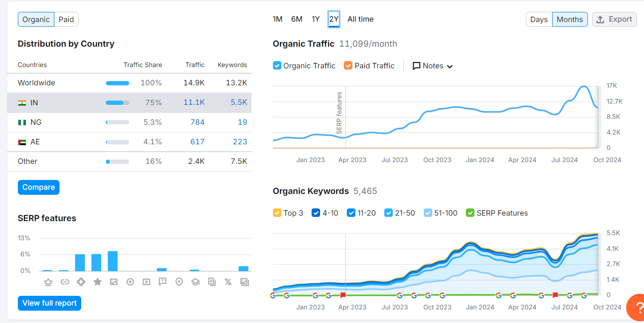Screen dimensions: 644x323
Task: Disable the Top 3 keywords checkbox
Action: (277, 213)
